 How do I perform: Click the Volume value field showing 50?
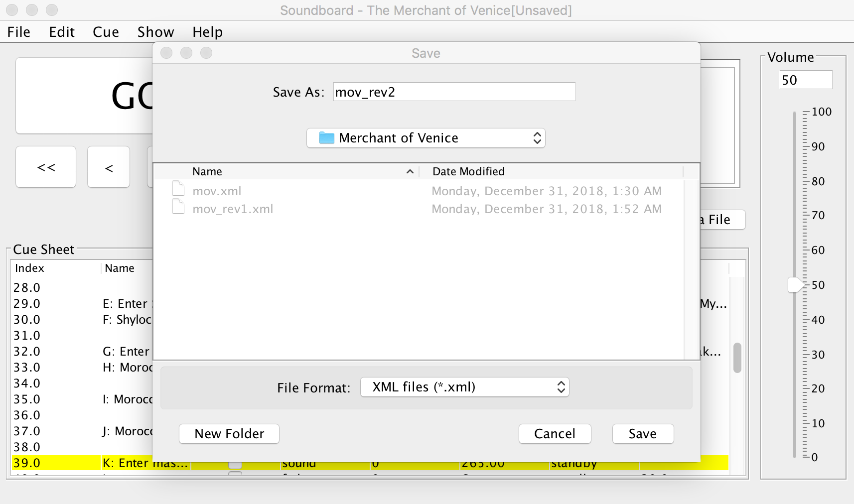tap(806, 80)
